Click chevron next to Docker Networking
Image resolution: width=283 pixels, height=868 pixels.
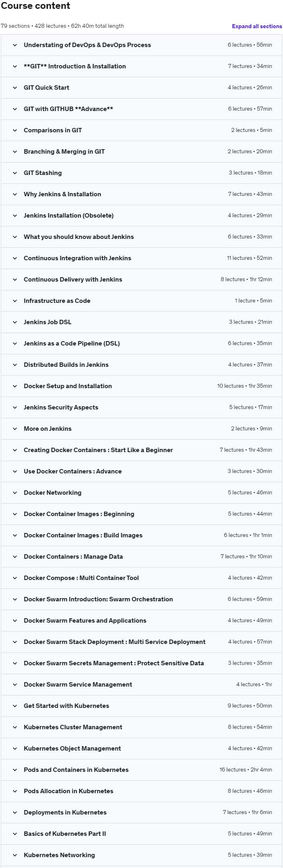15,493
